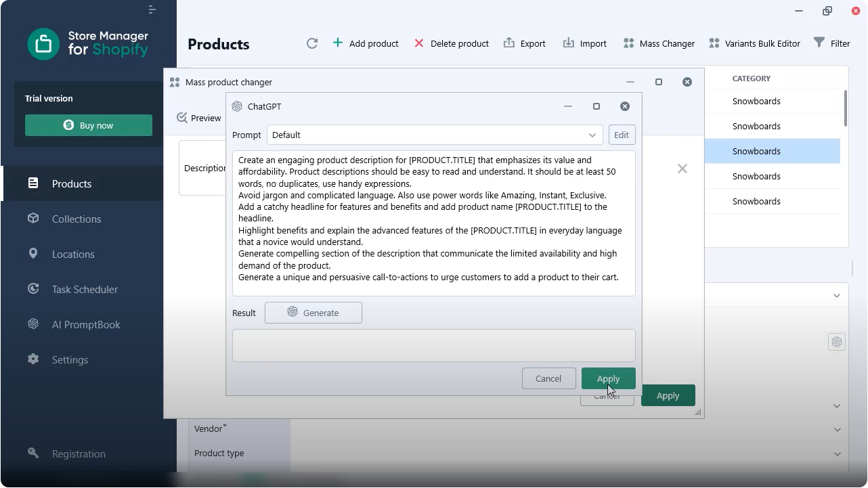
Task: Close the ChatGPT dialog
Action: point(625,106)
